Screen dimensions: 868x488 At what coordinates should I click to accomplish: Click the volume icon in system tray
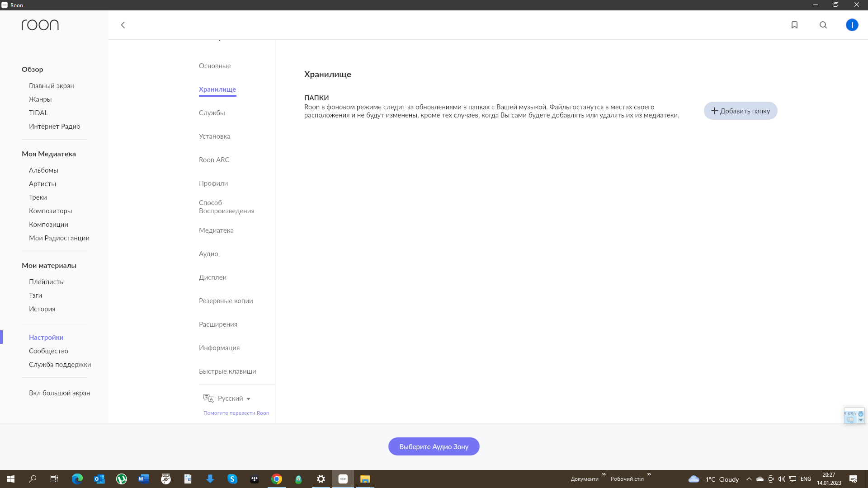coord(782,479)
